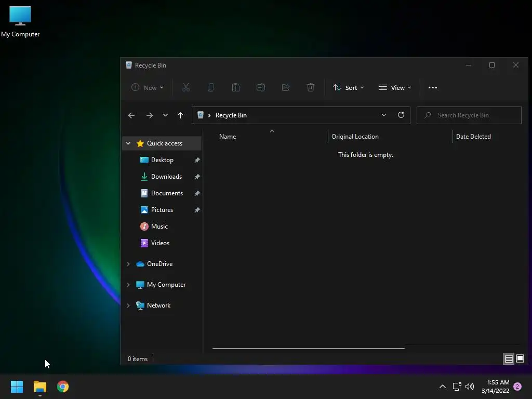Open Network in navigation pane
Viewport: 532px width, 399px height.
click(158, 305)
